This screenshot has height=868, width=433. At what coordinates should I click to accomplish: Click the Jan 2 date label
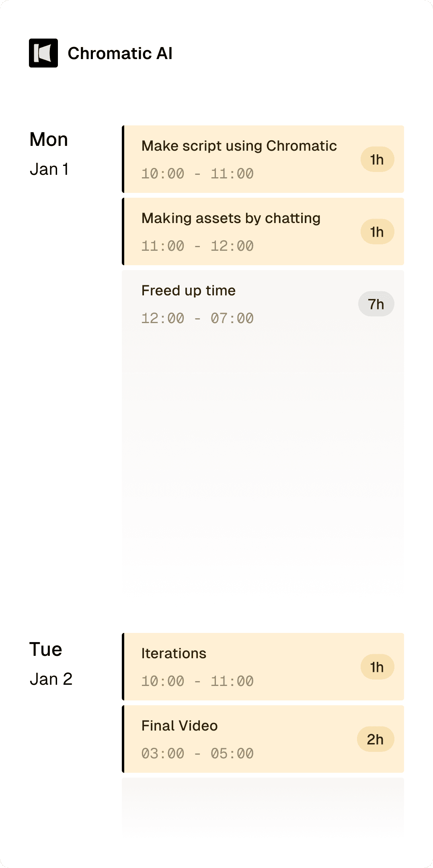51,679
